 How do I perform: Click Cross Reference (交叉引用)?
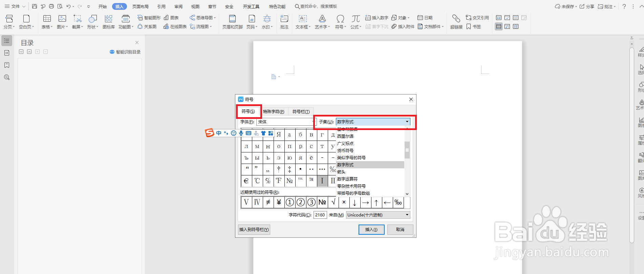click(477, 18)
